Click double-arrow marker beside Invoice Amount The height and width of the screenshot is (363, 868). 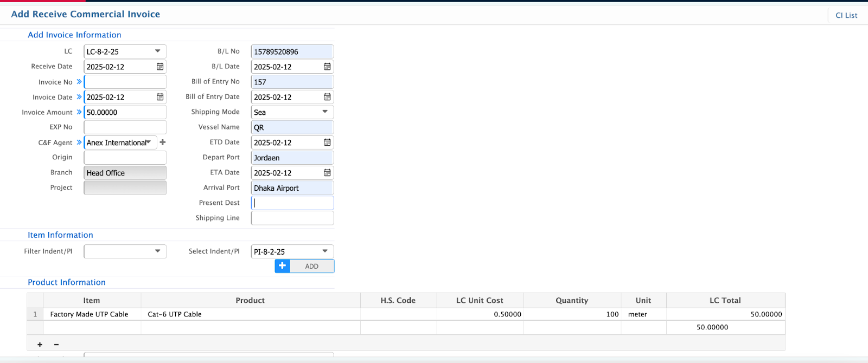(x=79, y=112)
